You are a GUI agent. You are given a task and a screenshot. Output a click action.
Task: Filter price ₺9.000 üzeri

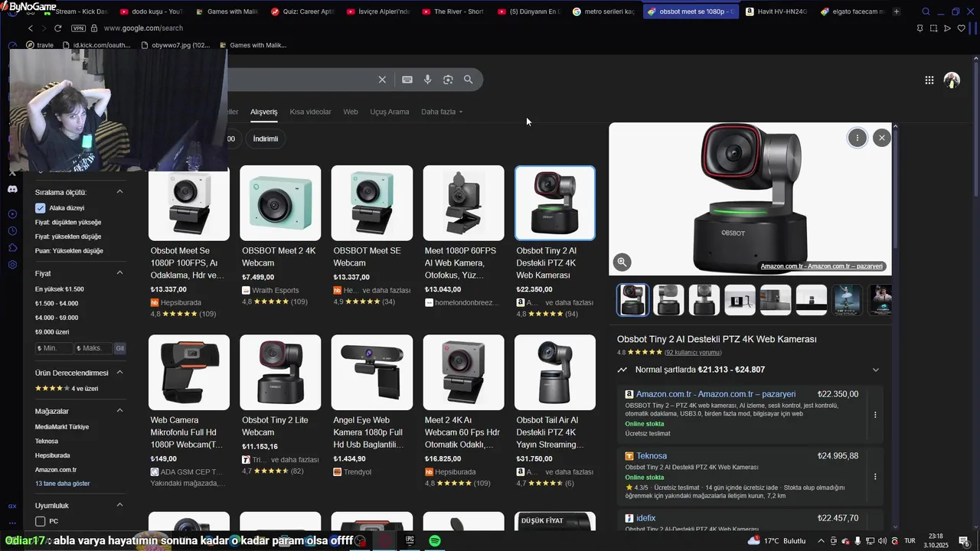click(x=52, y=332)
